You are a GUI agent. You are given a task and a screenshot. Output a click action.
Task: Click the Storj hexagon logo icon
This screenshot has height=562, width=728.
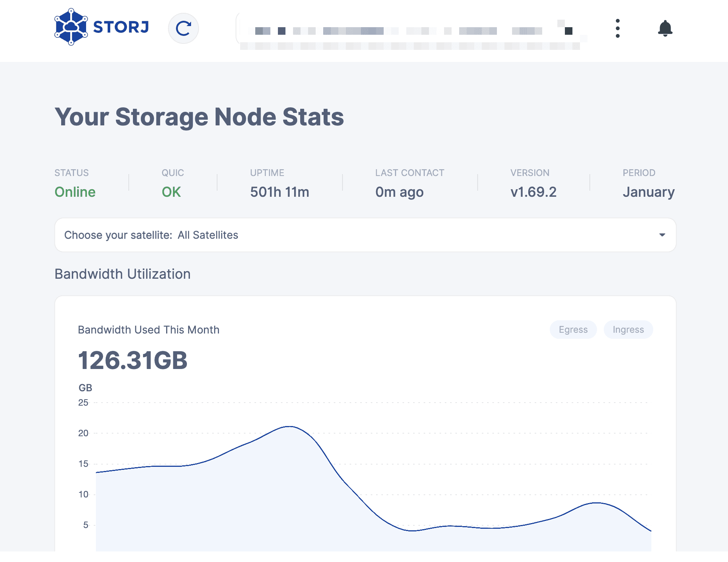(71, 27)
